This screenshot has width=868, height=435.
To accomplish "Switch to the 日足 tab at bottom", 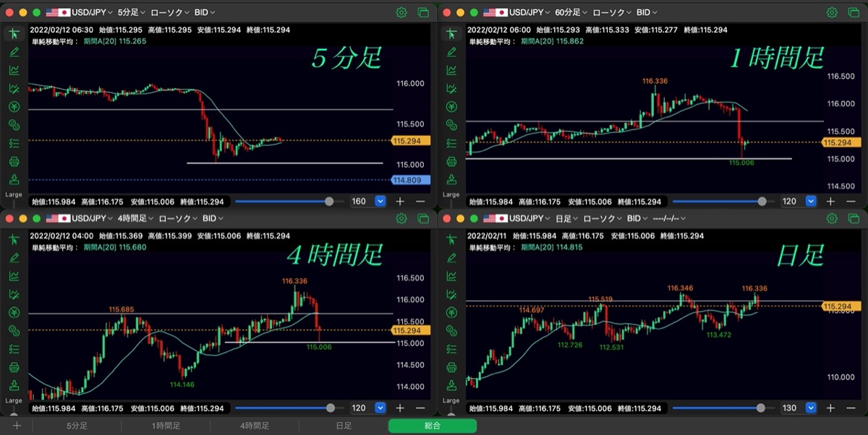I will pyautogui.click(x=344, y=426).
